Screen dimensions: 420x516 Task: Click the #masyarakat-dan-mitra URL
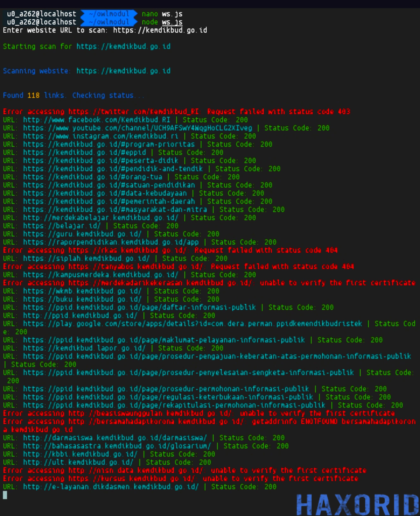pos(115,210)
